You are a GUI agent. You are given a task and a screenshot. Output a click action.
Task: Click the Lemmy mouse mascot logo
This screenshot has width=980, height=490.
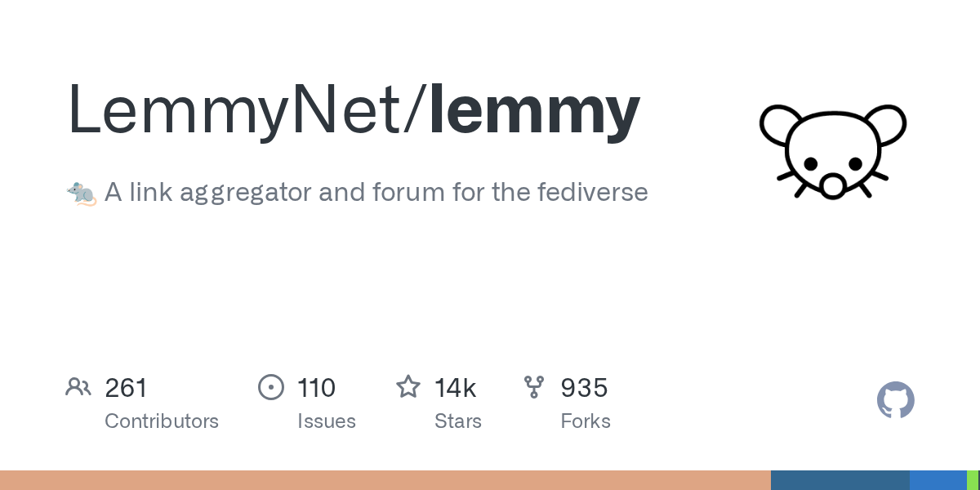[832, 152]
